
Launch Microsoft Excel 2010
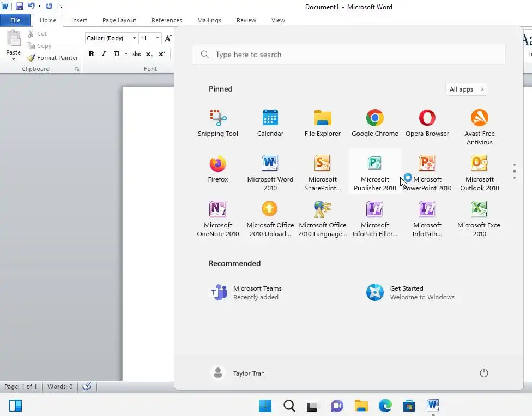pyautogui.click(x=480, y=219)
